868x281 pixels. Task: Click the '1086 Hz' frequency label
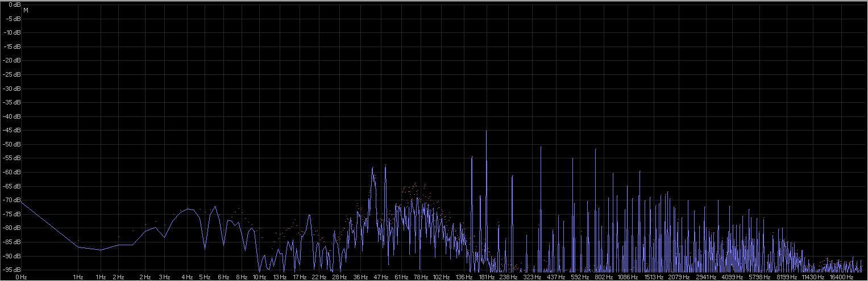628,278
